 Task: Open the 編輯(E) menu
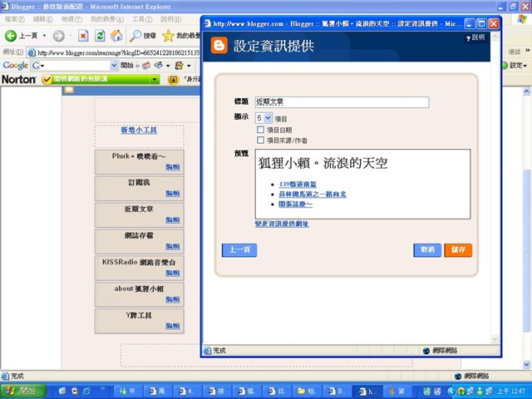43,19
